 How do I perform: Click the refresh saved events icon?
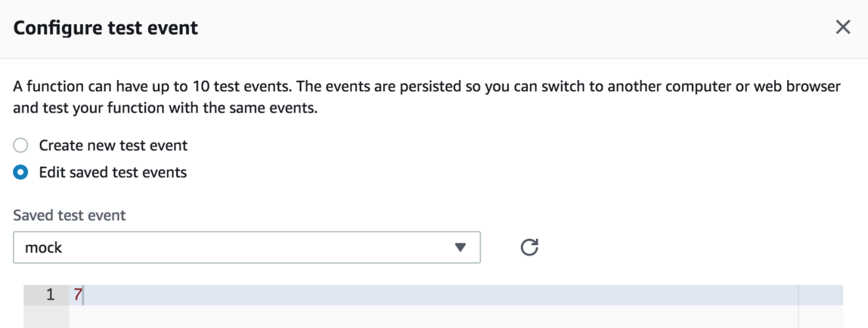[x=529, y=247]
